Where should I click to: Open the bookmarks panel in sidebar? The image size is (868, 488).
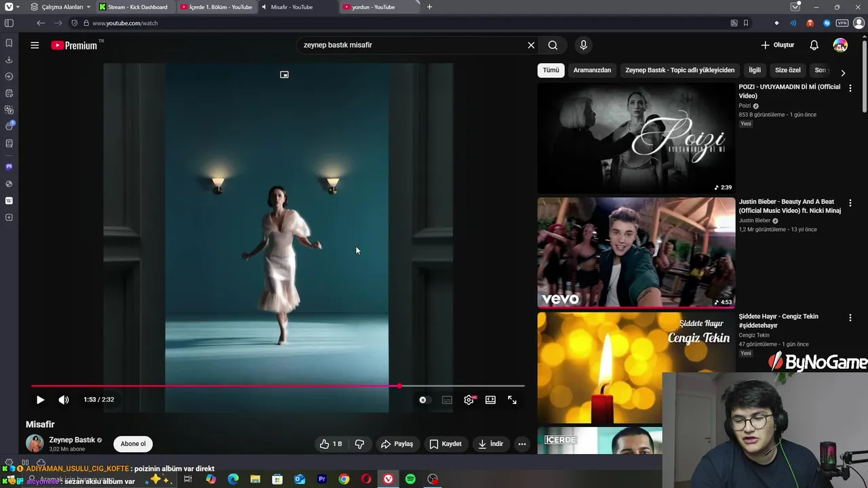[9, 43]
